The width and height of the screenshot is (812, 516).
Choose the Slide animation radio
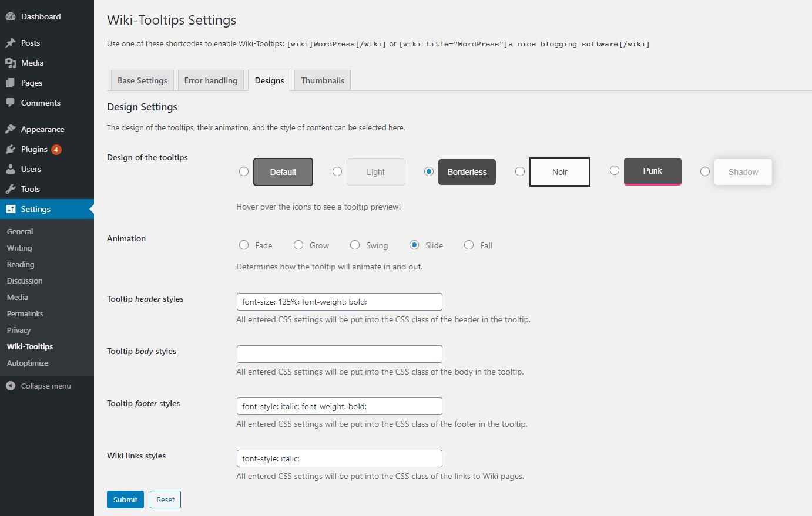(x=415, y=245)
